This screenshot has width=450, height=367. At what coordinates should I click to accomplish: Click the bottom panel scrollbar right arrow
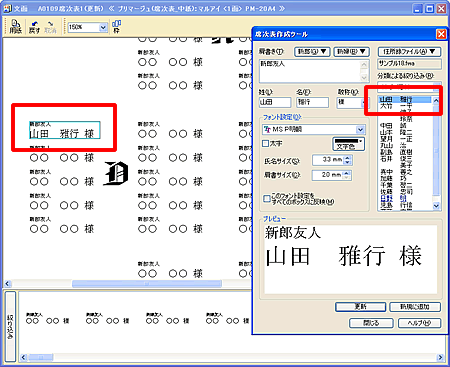(x=440, y=357)
